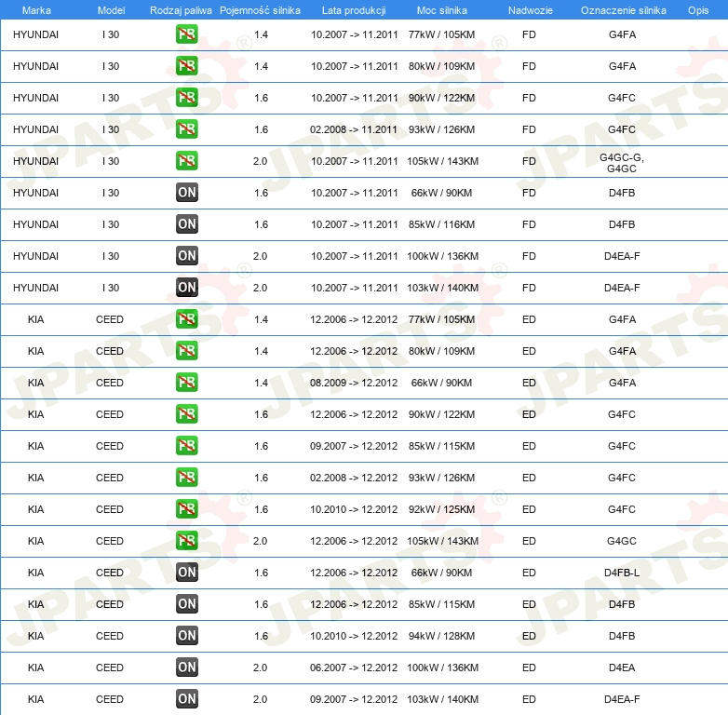Screen dimensions: 728x715
Task: Click G4FA code in Hyundai 80kW / 109KM row
Action: pos(622,66)
